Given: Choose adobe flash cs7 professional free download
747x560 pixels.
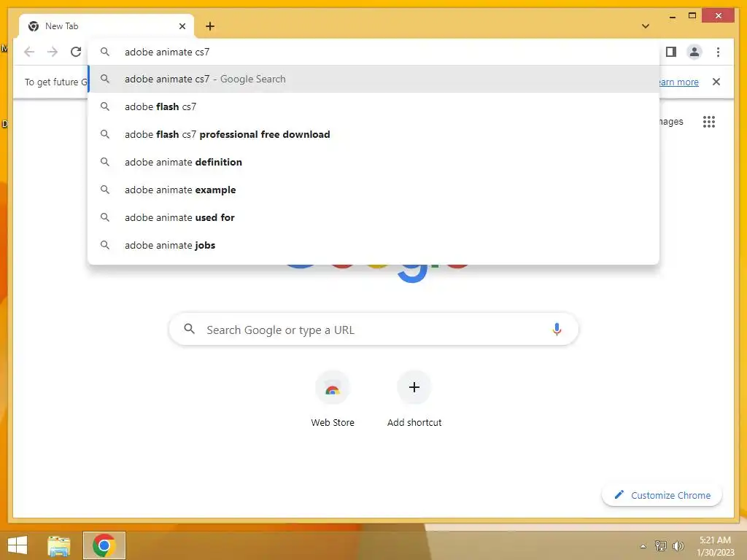Looking at the screenshot, I should pos(374,134).
